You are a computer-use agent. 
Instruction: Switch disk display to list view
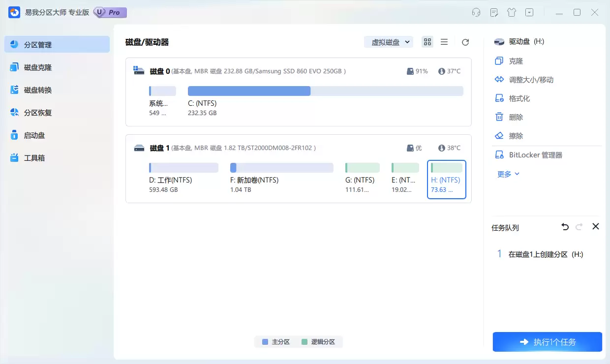tap(444, 42)
